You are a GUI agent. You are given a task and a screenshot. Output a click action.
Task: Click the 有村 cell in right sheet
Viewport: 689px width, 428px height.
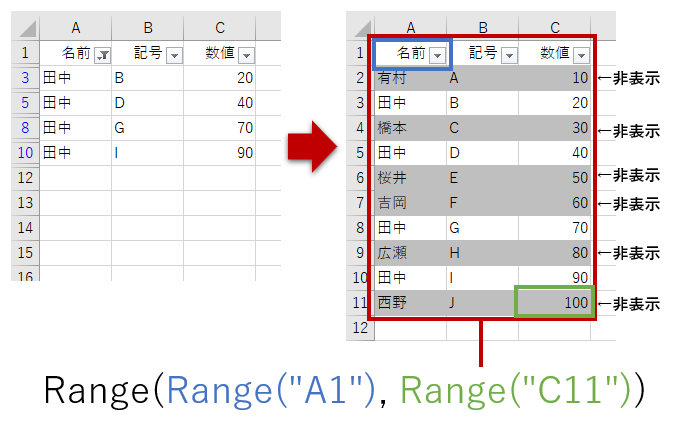pos(411,78)
